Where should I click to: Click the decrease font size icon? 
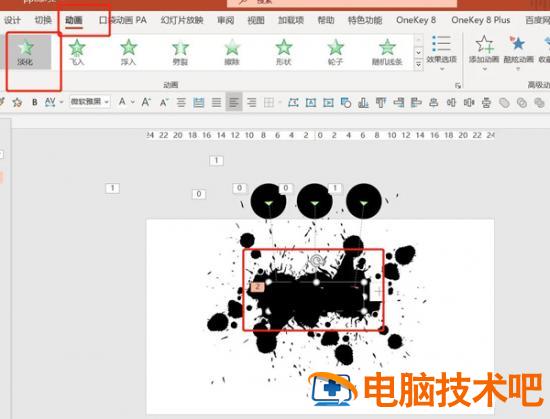coord(163,102)
